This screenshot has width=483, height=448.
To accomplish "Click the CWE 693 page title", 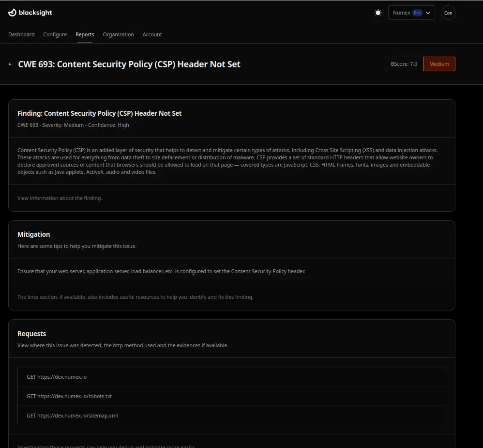I will (x=129, y=64).
